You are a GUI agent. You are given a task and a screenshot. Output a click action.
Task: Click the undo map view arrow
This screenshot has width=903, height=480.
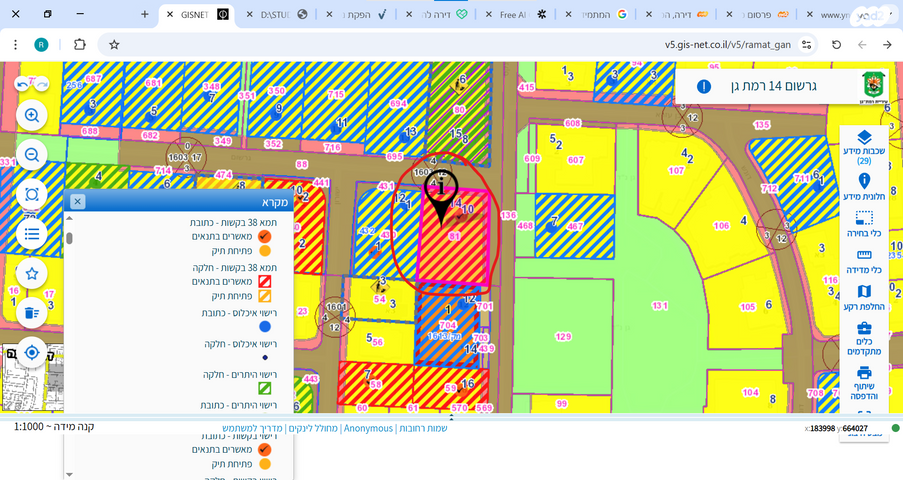[x=22, y=84]
